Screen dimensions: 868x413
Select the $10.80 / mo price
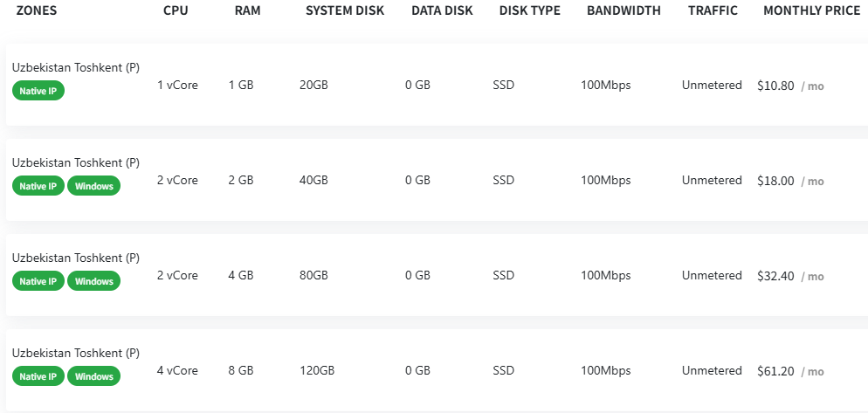[790, 86]
